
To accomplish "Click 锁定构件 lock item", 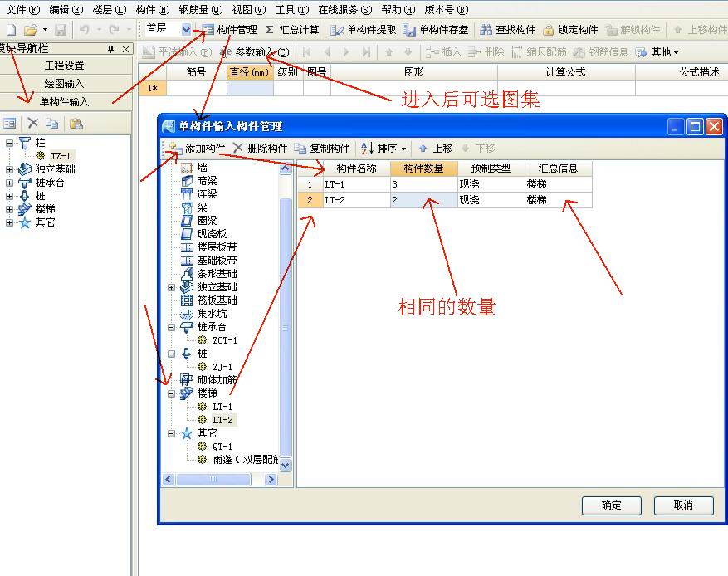I will pos(570,30).
